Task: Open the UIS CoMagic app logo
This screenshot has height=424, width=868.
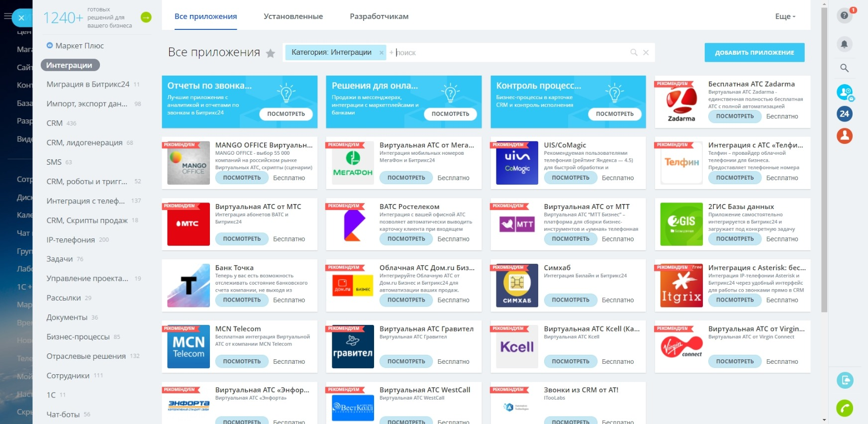Action: 517,163
